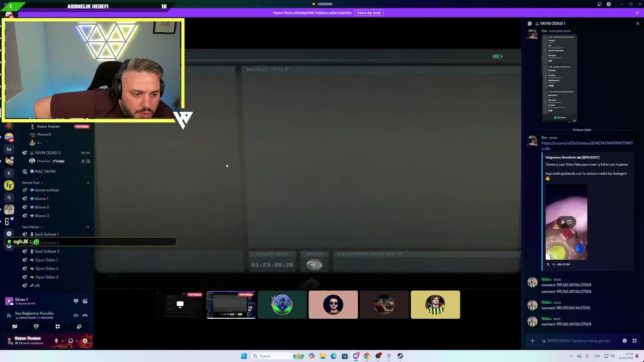Open the abone-sohbet text channel
The image size is (644, 362).
coord(55,190)
